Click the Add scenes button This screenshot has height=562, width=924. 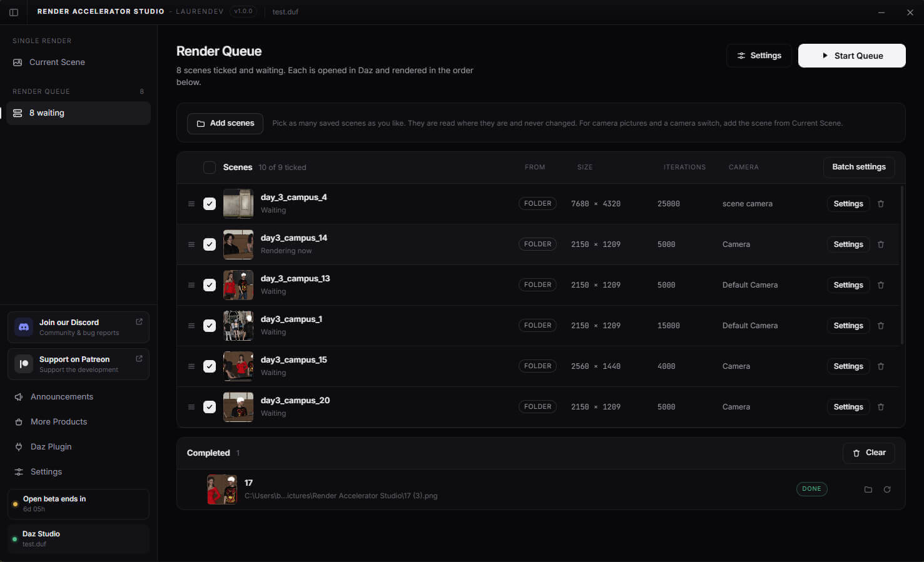point(225,123)
